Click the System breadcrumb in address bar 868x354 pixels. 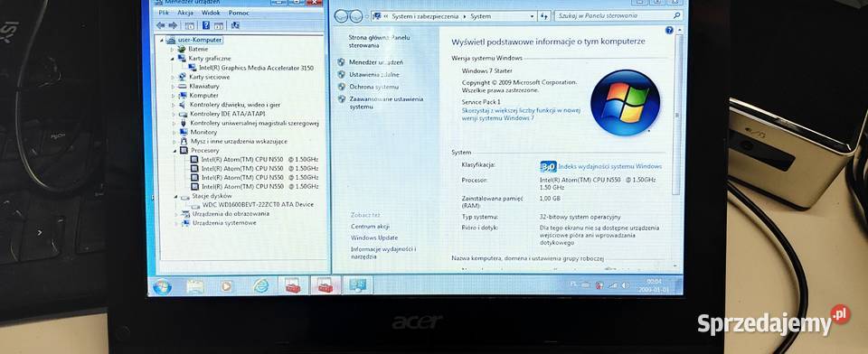pos(480,16)
